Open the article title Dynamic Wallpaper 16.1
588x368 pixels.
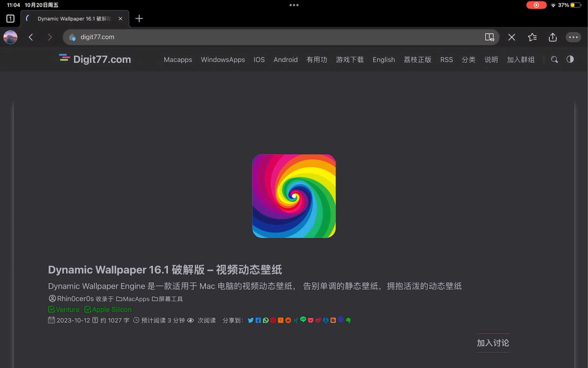165,270
